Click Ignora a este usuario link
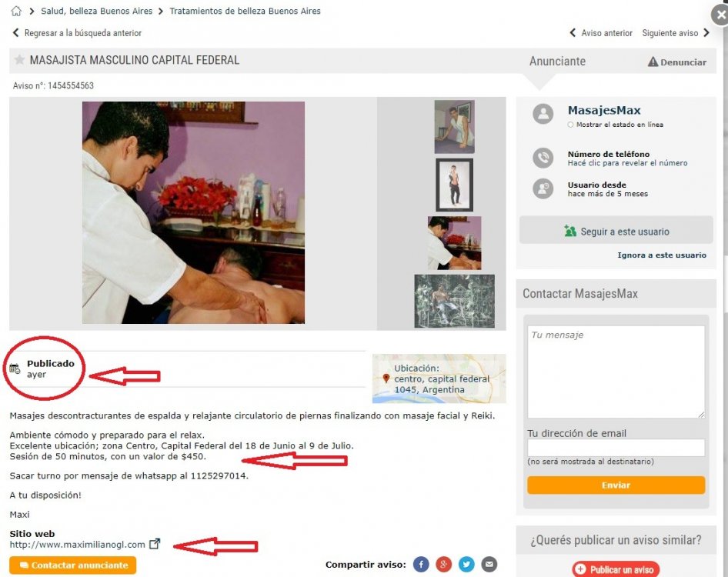The width and height of the screenshot is (728, 577). tap(662, 255)
